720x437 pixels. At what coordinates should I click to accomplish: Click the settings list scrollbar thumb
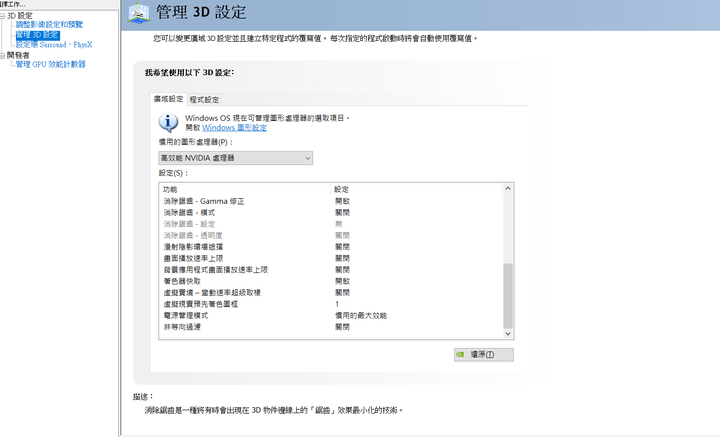click(508, 296)
